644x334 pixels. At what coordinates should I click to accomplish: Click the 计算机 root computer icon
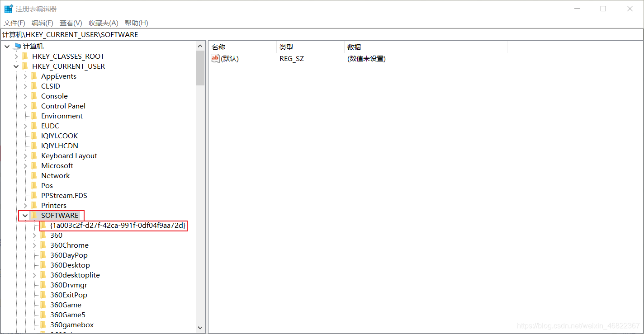point(17,46)
